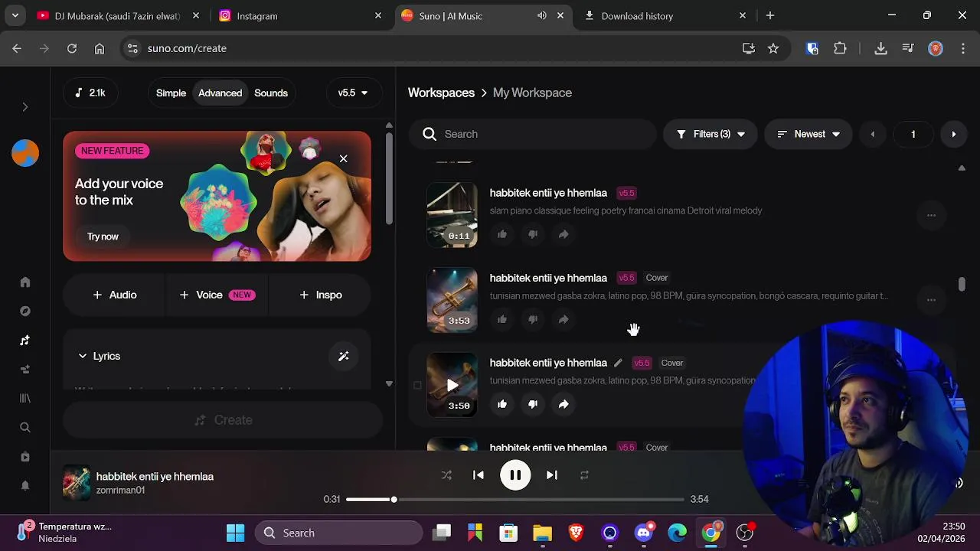Select the 3:50 song checkbox
The width and height of the screenshot is (980, 551).
417,385
